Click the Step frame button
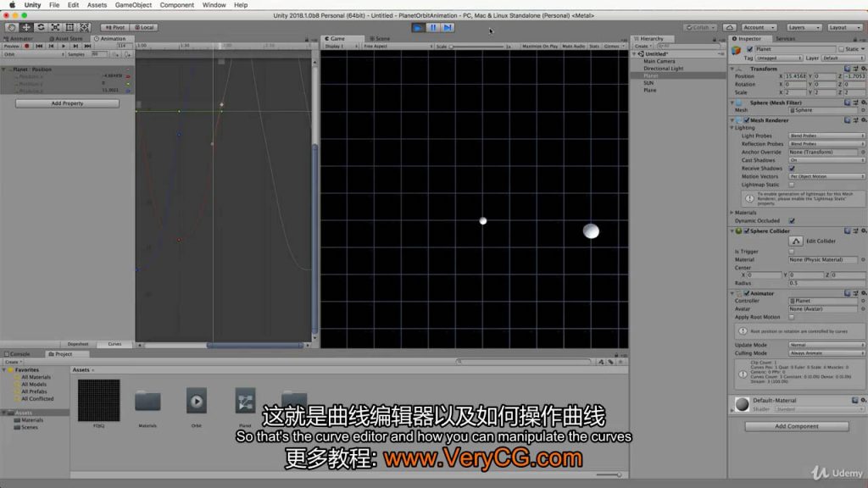The width and height of the screenshot is (868, 488). [448, 27]
